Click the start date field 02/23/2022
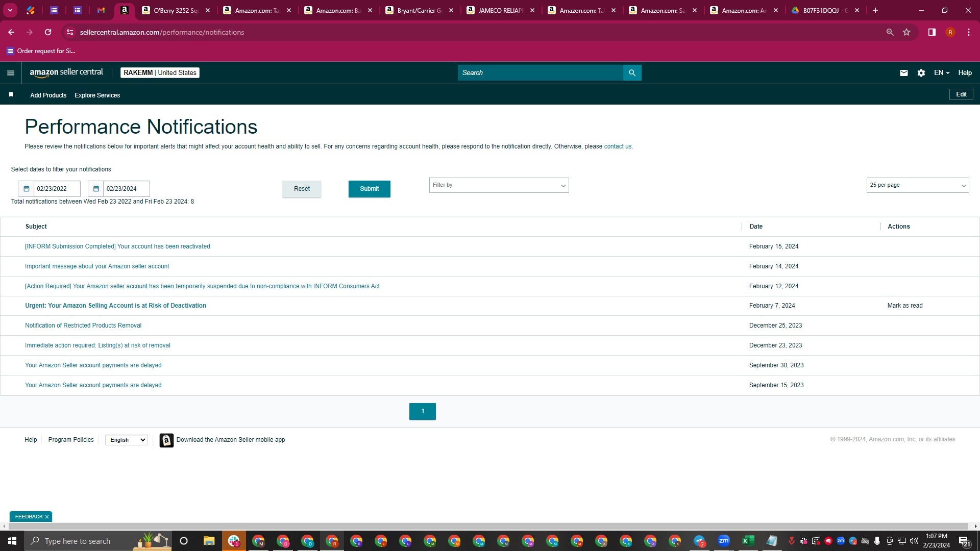 pyautogui.click(x=57, y=189)
